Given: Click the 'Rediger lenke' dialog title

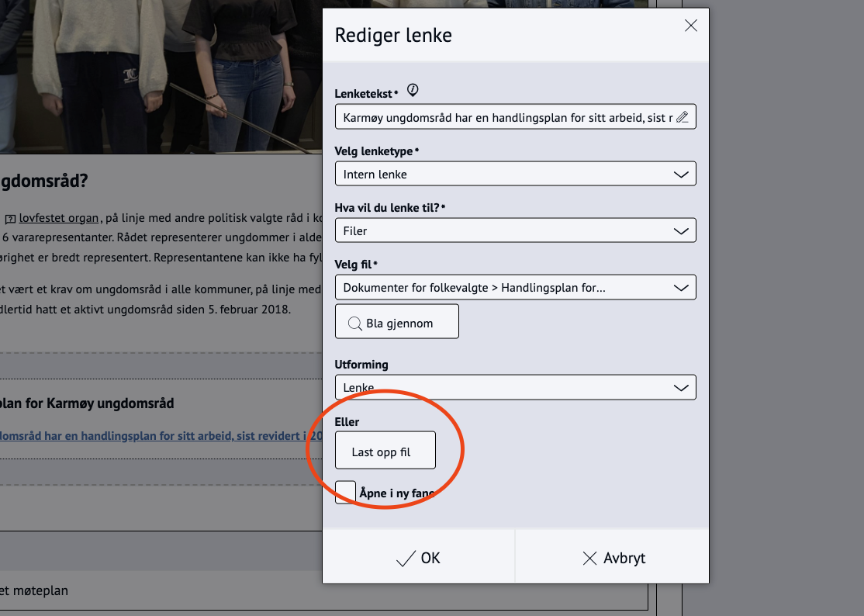Looking at the screenshot, I should 393,35.
